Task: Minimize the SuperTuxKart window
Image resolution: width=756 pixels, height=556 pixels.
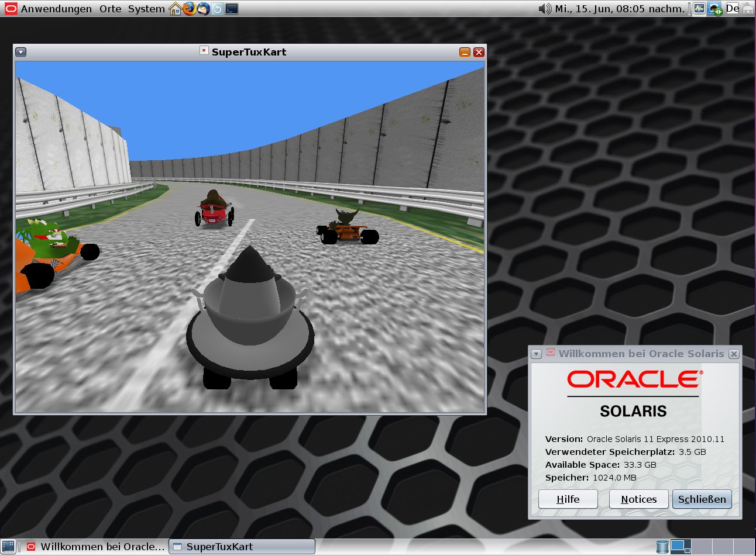Action: pos(465,52)
